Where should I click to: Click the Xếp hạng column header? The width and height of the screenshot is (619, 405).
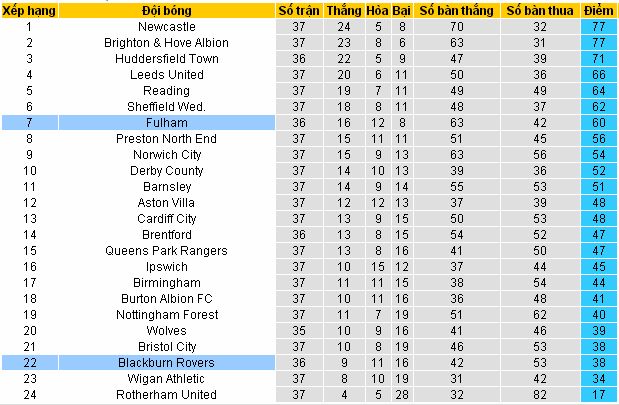pos(30,11)
